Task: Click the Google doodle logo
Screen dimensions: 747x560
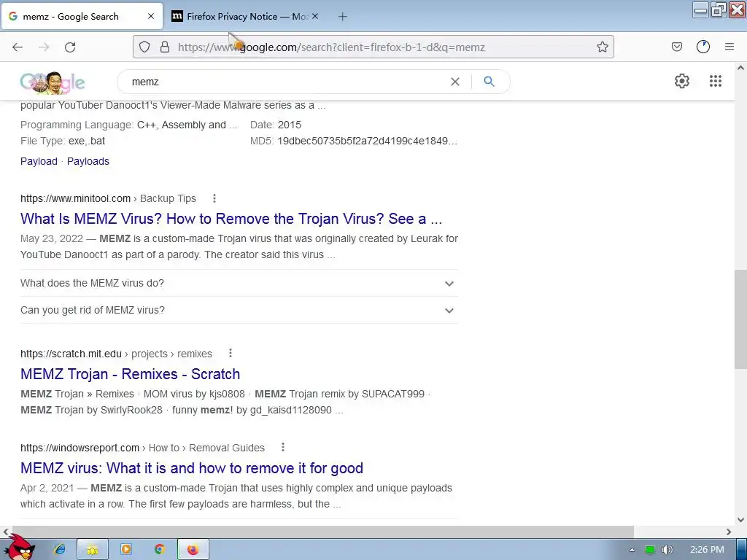Action: [x=53, y=82]
